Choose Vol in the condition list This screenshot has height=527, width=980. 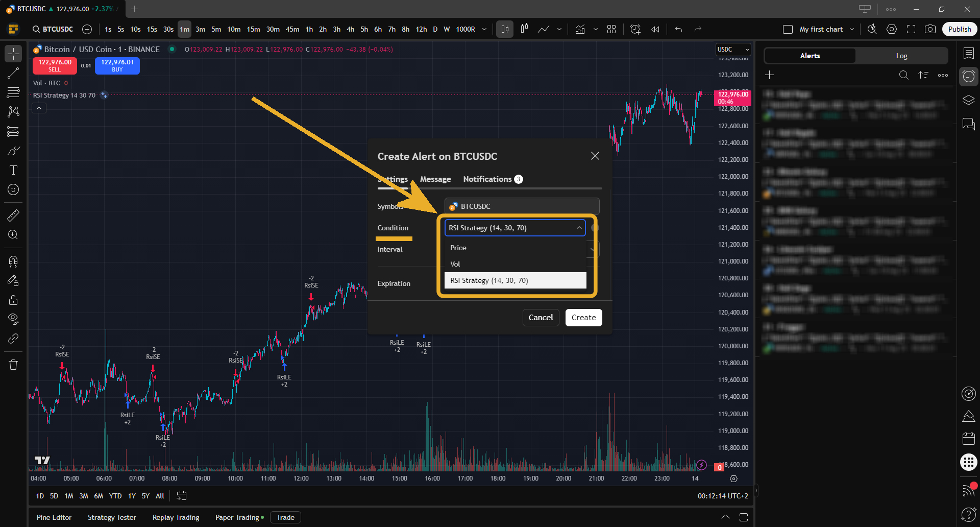coord(516,264)
